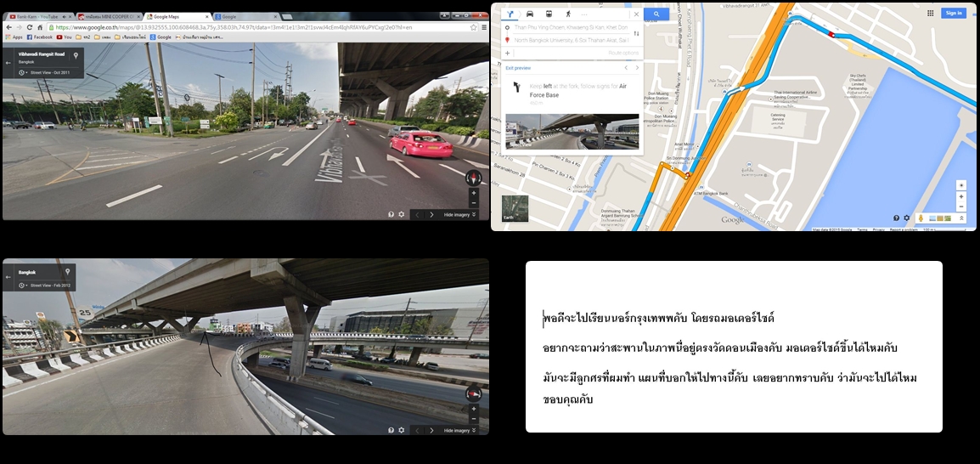Open Route options in directions panel
The image size is (980, 464).
(x=623, y=54)
